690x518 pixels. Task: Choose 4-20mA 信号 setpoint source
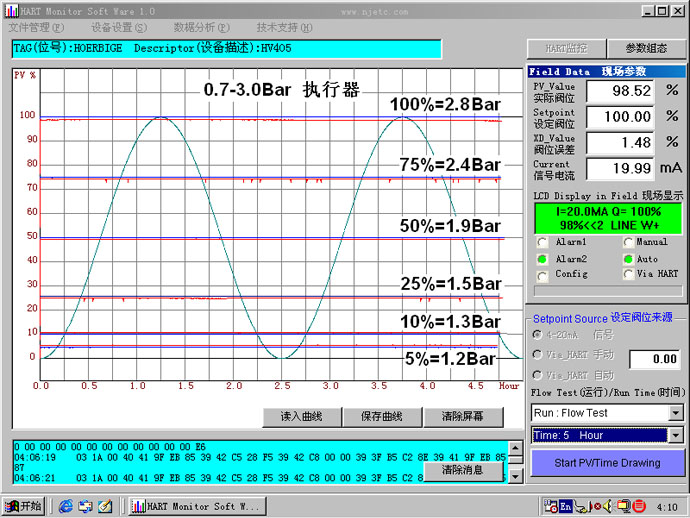pos(537,335)
